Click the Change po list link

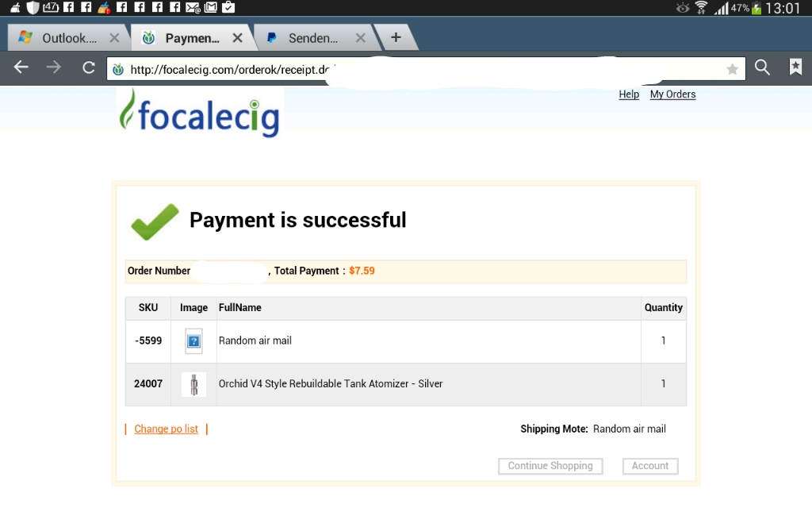point(167,429)
